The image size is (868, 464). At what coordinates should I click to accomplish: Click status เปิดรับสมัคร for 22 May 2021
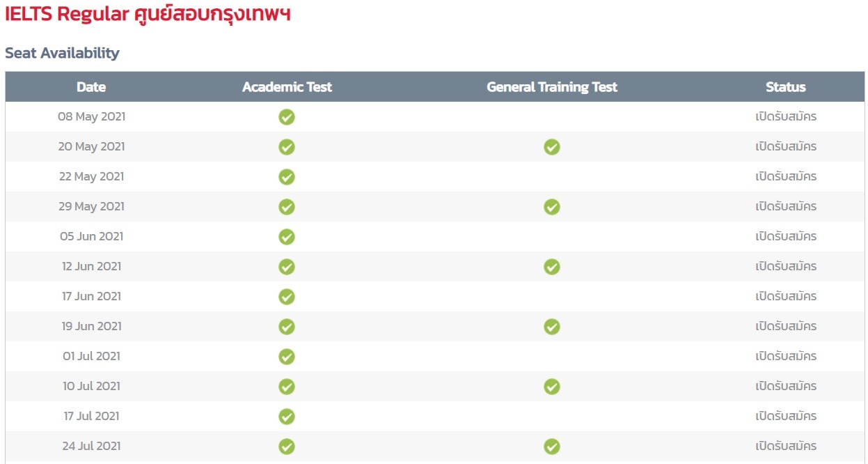786,177
